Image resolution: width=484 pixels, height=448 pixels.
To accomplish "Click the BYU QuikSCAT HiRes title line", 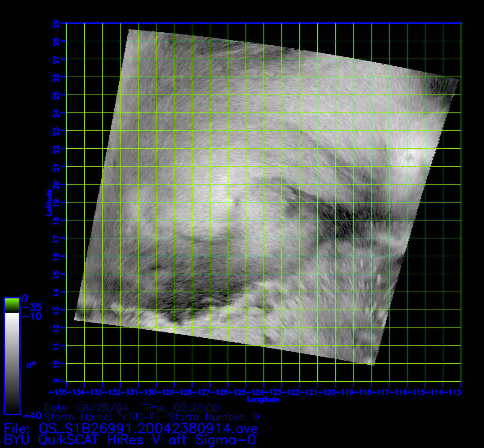I will (130, 440).
